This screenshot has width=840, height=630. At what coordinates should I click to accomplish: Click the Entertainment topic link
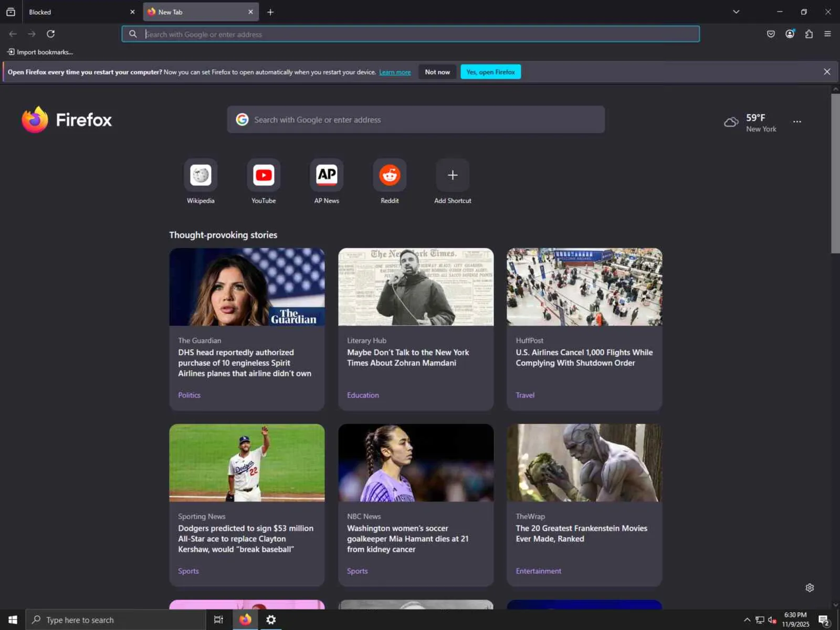(538, 571)
